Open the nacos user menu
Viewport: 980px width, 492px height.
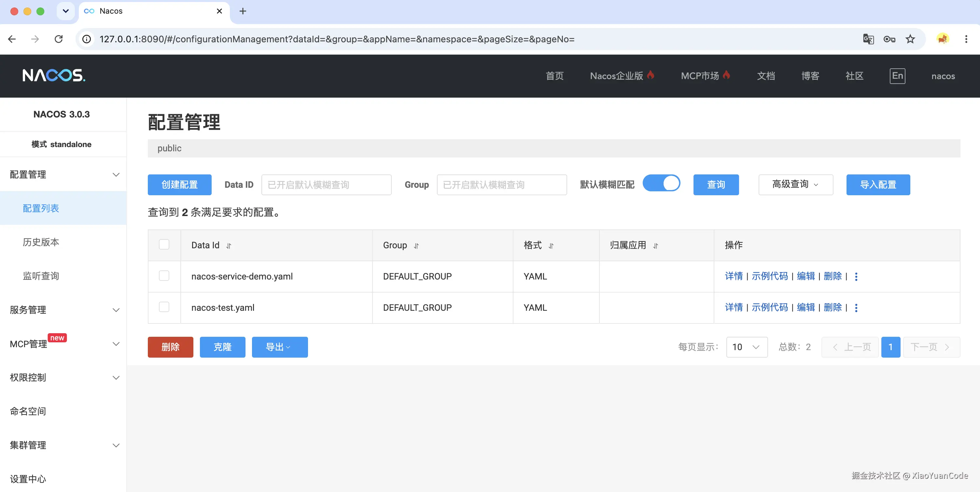tap(943, 76)
